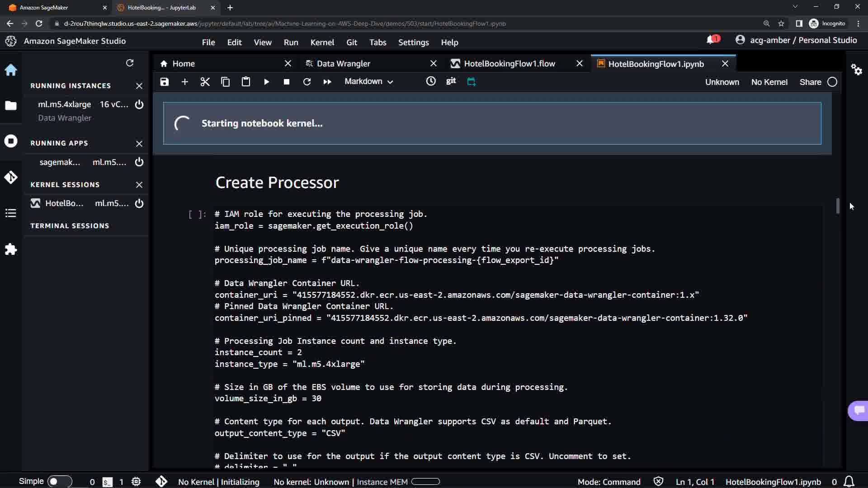Shut down the HotelBo... kernel session
Viewport: 868px width, 488px height.
(139, 203)
